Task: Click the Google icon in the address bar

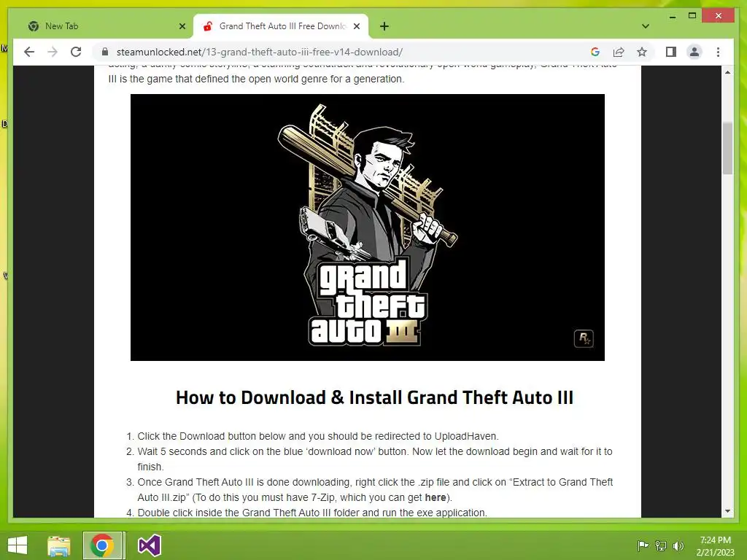Action: 595,52
